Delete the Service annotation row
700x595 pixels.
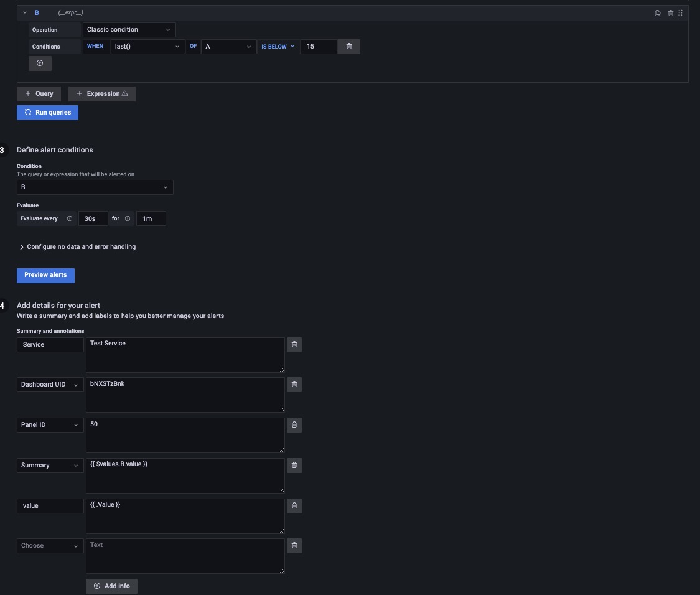[294, 344]
